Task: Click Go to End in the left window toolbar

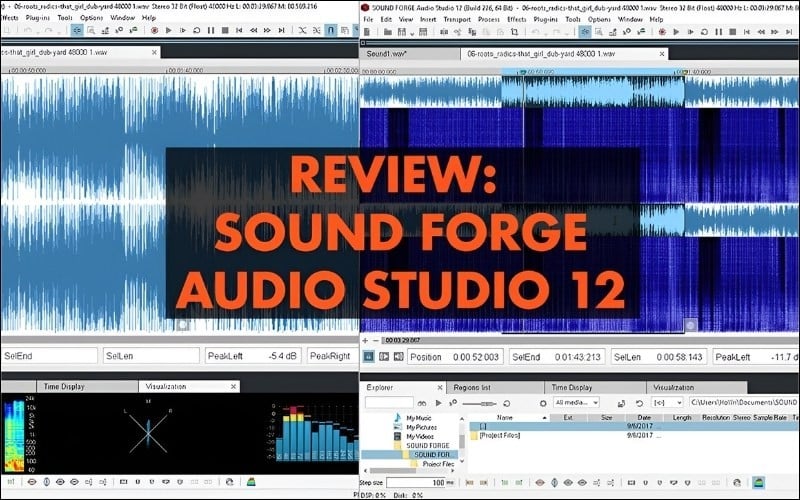Action: click(281, 31)
